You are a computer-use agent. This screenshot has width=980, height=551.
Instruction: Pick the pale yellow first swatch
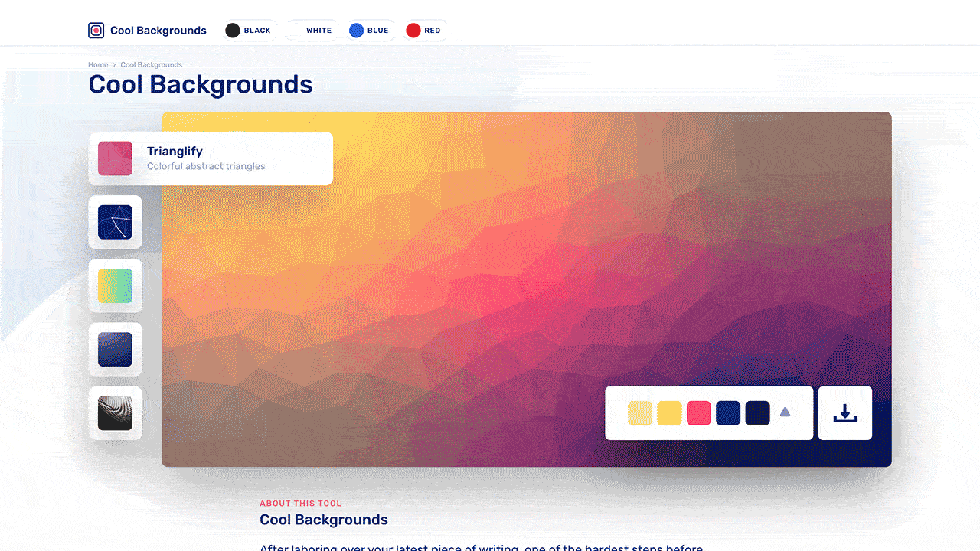(x=640, y=413)
